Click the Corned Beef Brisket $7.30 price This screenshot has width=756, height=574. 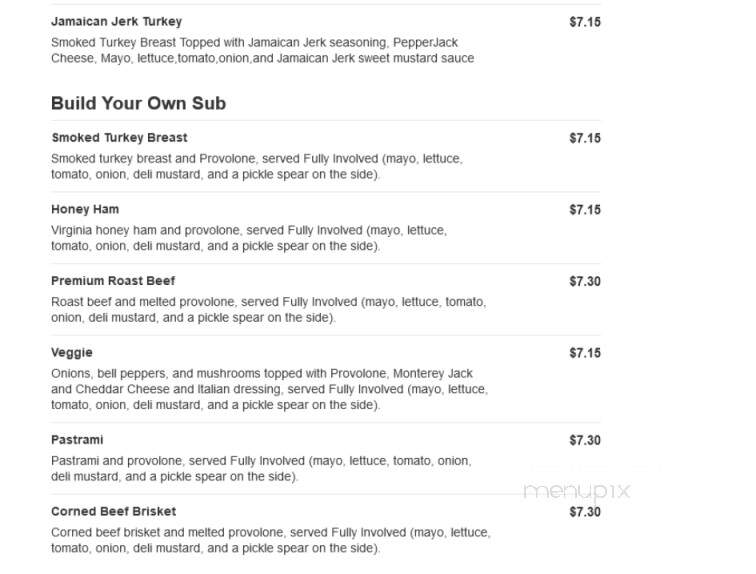585,512
